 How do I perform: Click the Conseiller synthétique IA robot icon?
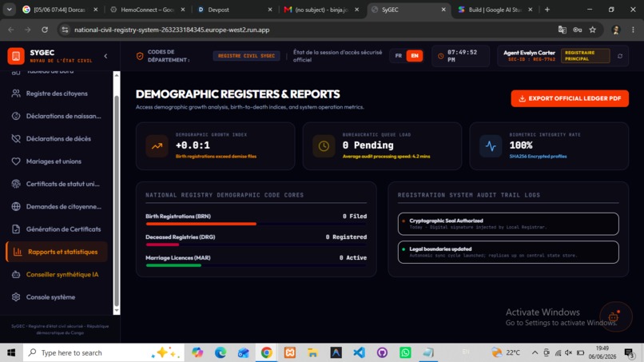tap(16, 274)
